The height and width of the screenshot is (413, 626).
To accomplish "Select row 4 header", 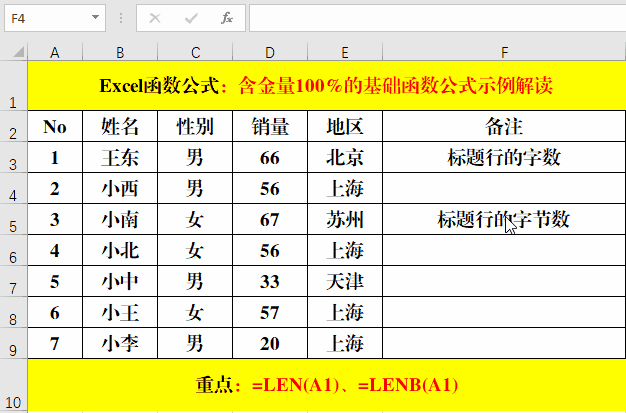I will [14, 188].
